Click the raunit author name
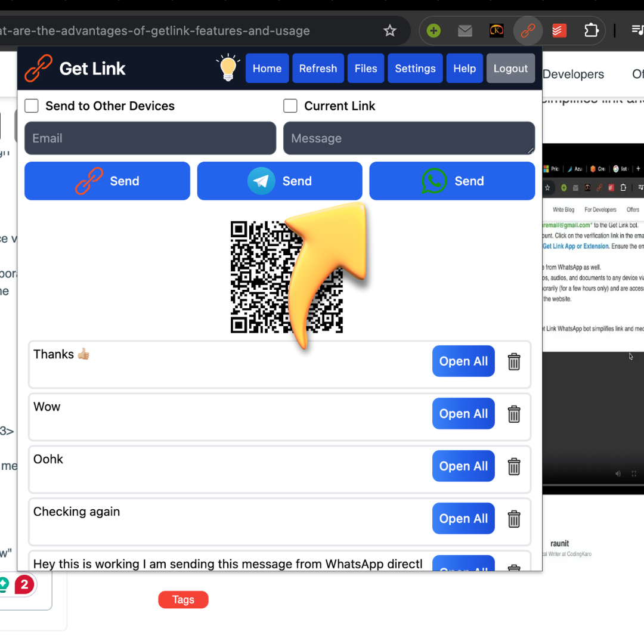 click(559, 543)
